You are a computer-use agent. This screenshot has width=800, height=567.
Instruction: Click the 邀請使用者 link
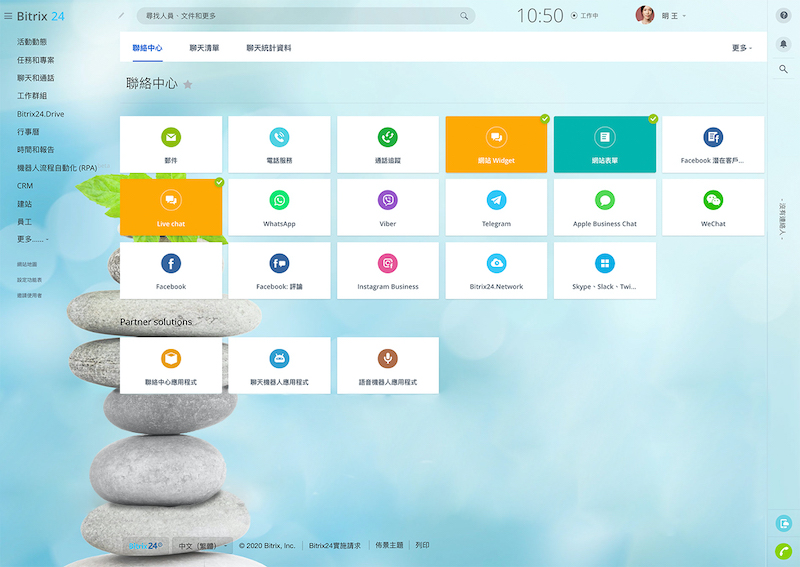[30, 295]
